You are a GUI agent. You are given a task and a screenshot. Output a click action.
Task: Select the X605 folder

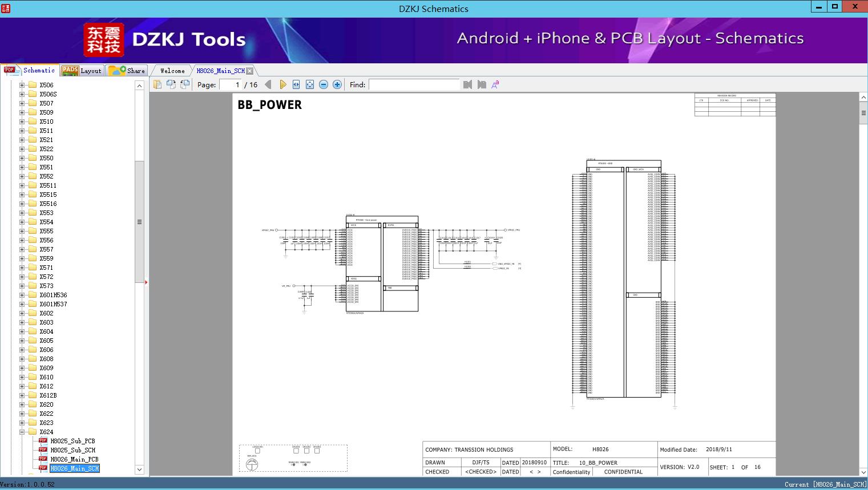pyautogui.click(x=46, y=341)
